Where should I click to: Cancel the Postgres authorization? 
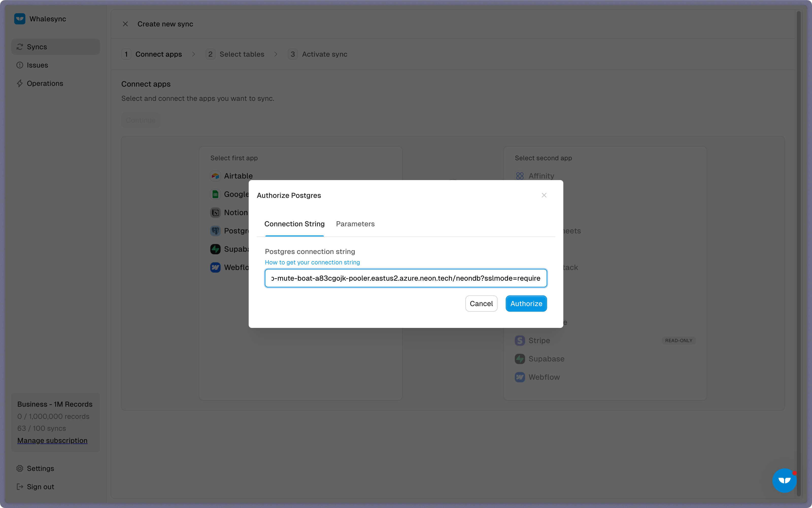(481, 303)
